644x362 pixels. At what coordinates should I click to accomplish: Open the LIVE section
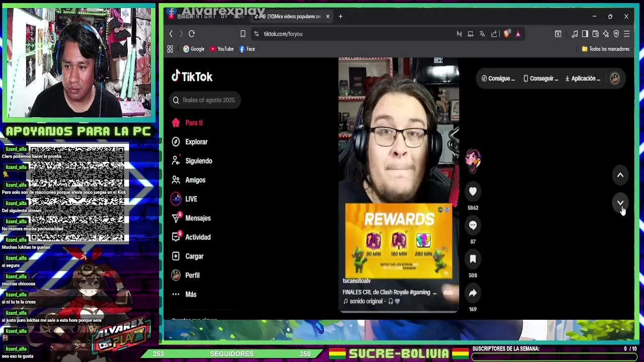184,199
